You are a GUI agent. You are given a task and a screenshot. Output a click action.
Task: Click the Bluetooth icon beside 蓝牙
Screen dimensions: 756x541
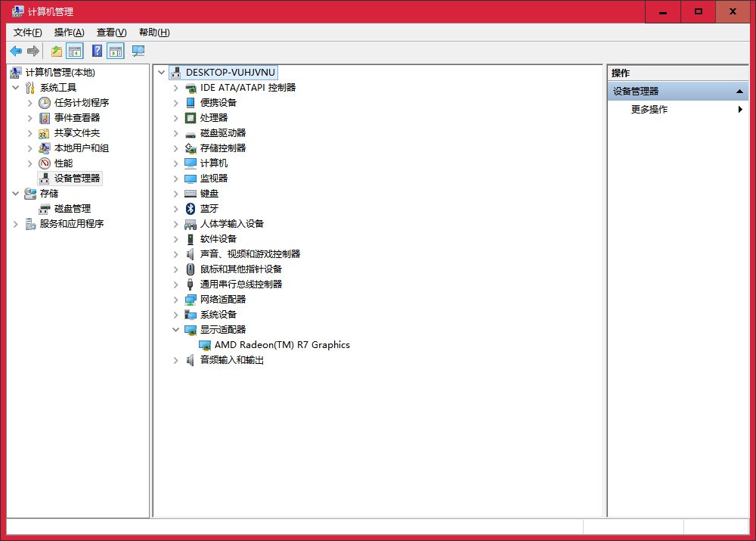[x=191, y=209]
